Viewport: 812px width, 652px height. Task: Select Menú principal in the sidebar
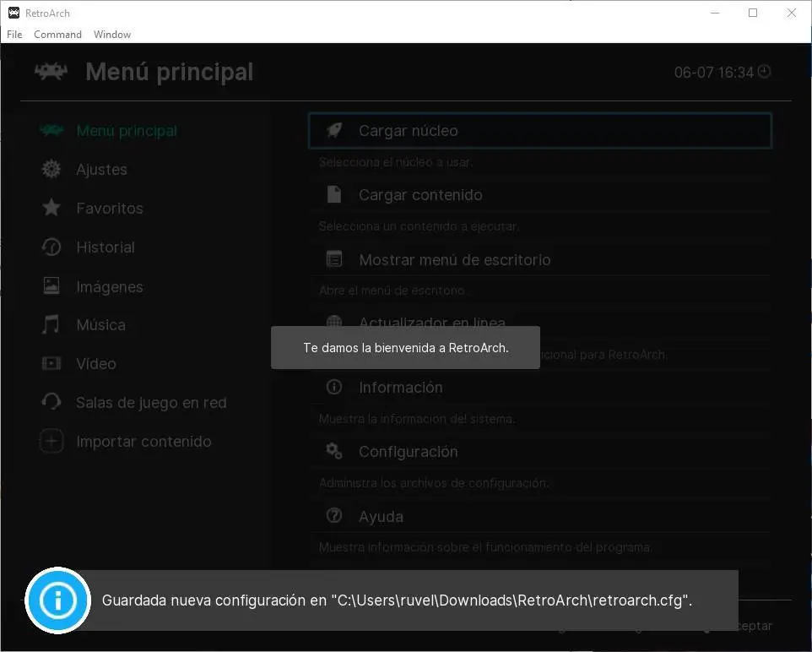tap(127, 131)
